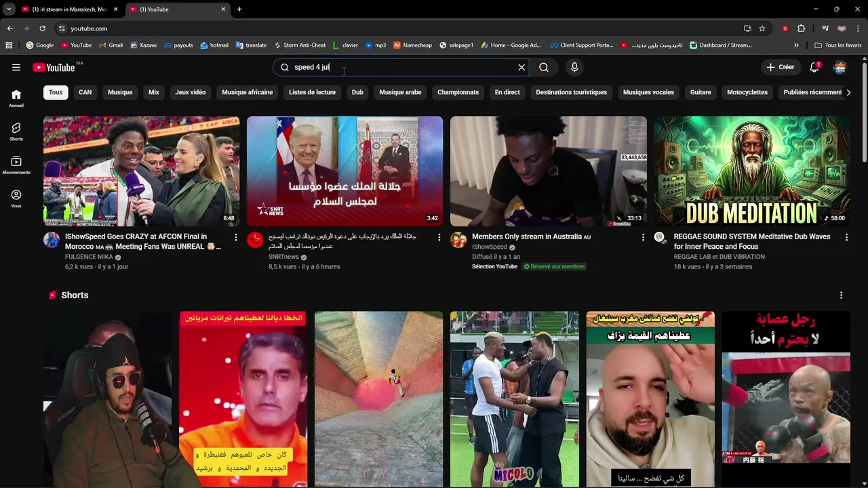868x488 pixels.
Task: Start voice search with the microphone
Action: point(574,67)
